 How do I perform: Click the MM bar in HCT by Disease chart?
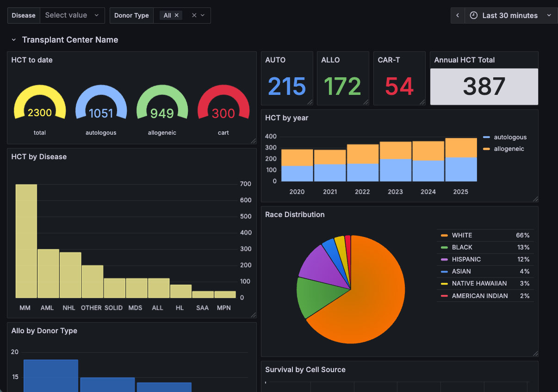[26, 241]
